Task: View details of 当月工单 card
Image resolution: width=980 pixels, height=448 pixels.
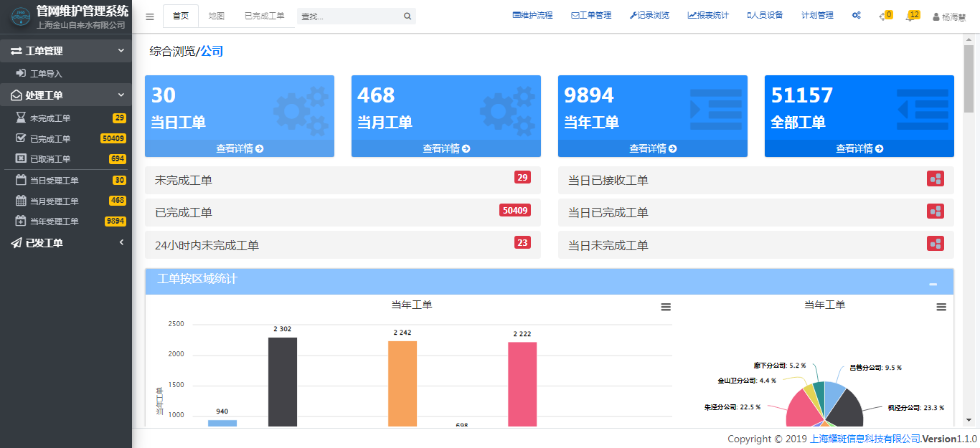Action: point(446,148)
